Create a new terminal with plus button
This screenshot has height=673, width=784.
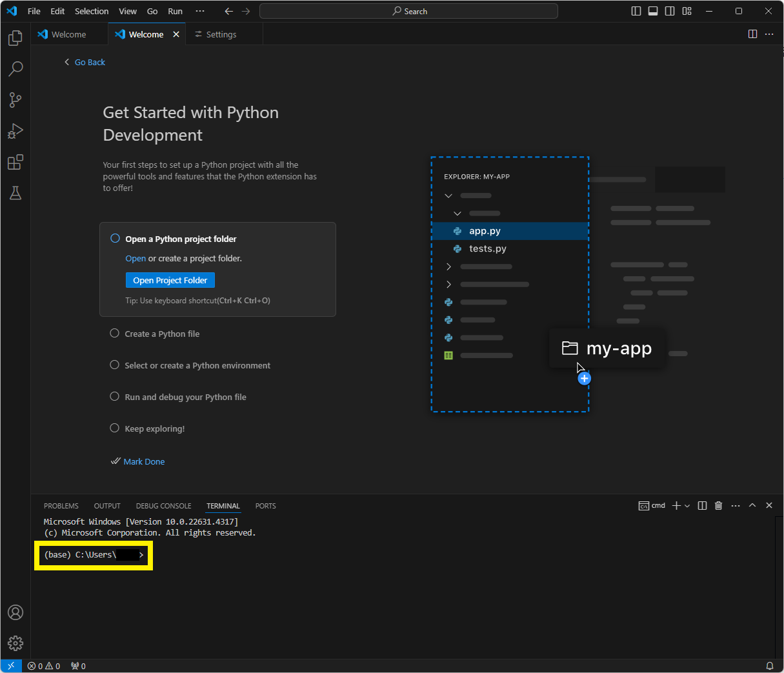[676, 506]
